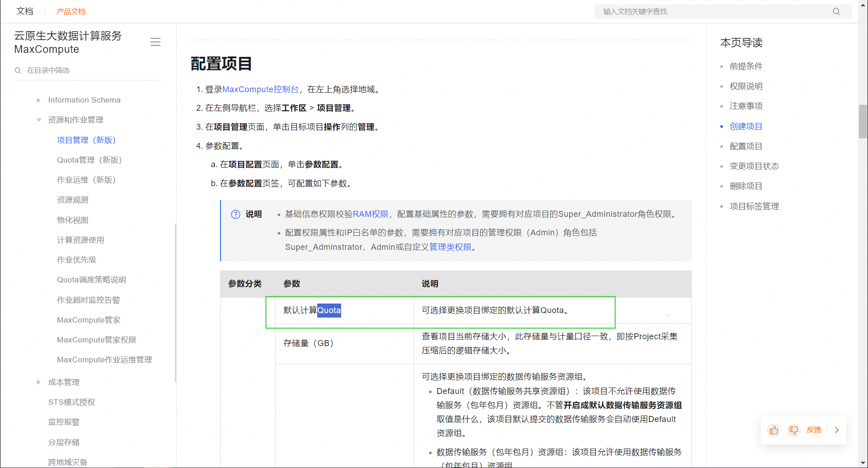Focus the 输入文档关键字查找 search field
Image resolution: width=868 pixels, height=468 pixels.
coord(723,11)
